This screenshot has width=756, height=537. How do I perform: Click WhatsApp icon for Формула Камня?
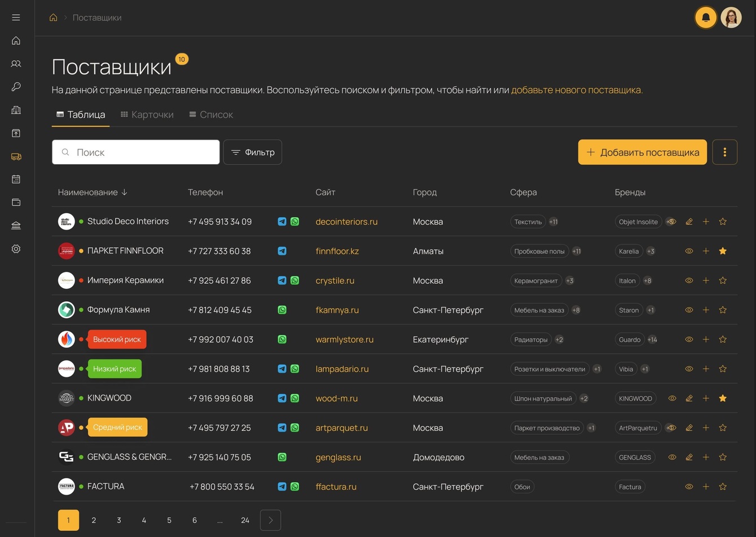coord(282,310)
